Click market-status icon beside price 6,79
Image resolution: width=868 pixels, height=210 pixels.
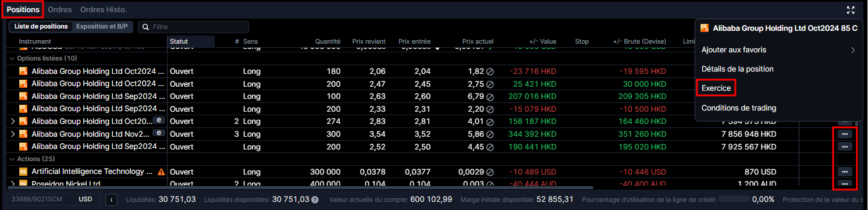[490, 97]
